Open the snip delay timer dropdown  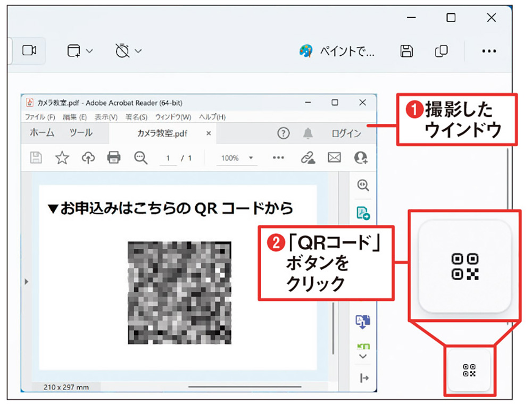138,51
